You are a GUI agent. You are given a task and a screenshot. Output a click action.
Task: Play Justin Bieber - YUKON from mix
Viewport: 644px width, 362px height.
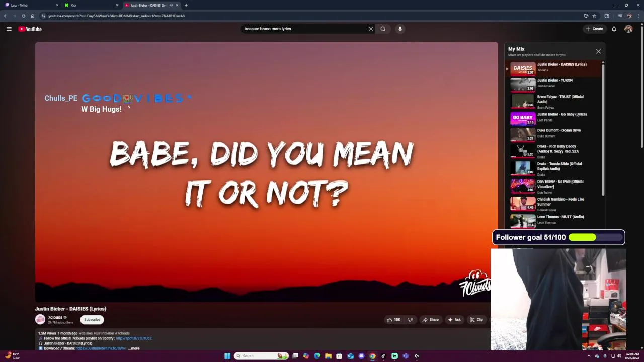(553, 83)
